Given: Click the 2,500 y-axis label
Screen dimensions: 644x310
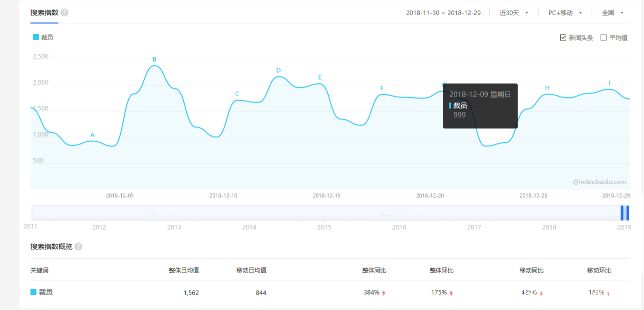Looking at the screenshot, I should 40,56.
